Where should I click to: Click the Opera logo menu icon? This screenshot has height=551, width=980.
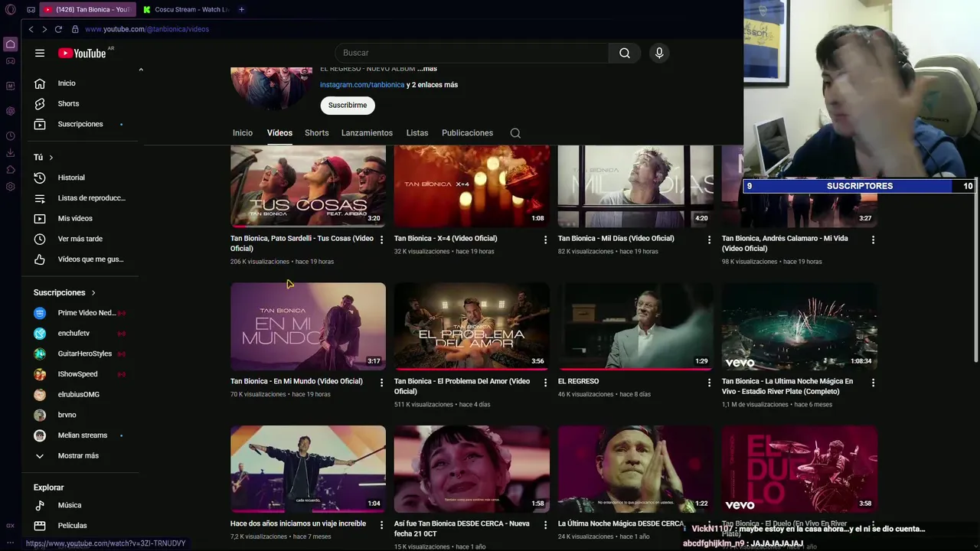(11, 9)
